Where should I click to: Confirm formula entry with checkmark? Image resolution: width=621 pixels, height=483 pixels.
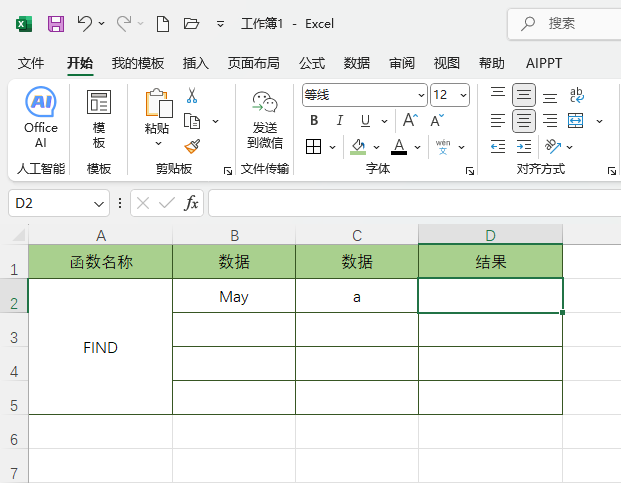166,203
